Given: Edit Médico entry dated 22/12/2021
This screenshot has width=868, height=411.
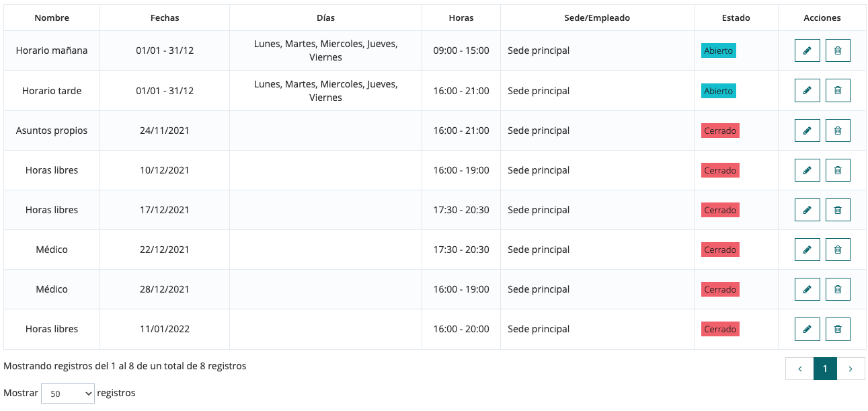Looking at the screenshot, I should 807,250.
